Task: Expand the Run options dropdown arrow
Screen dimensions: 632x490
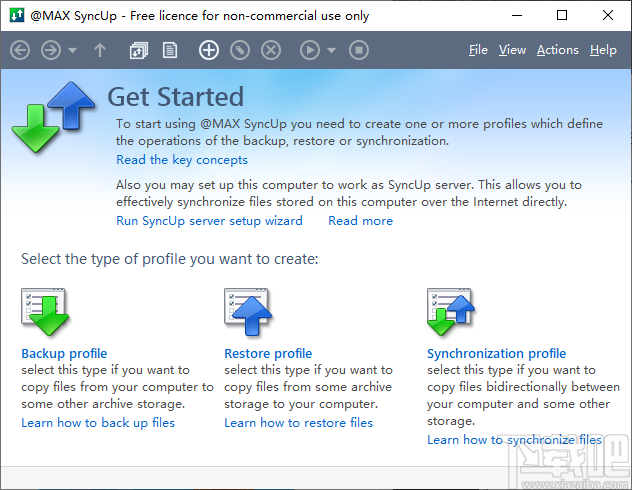Action: [x=331, y=51]
